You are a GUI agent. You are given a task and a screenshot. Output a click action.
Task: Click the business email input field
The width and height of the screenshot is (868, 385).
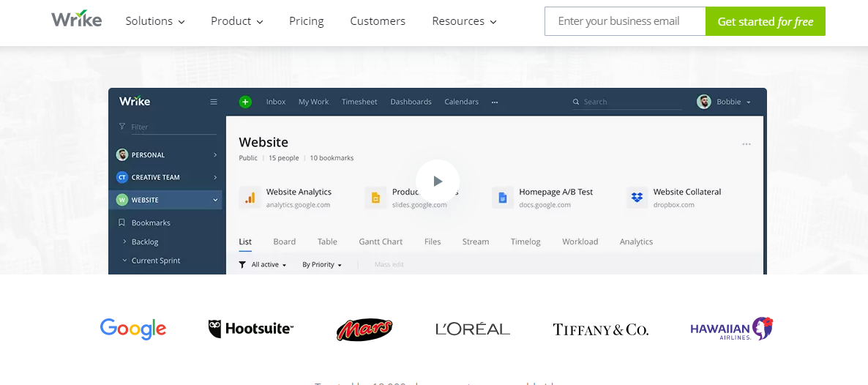pos(625,21)
